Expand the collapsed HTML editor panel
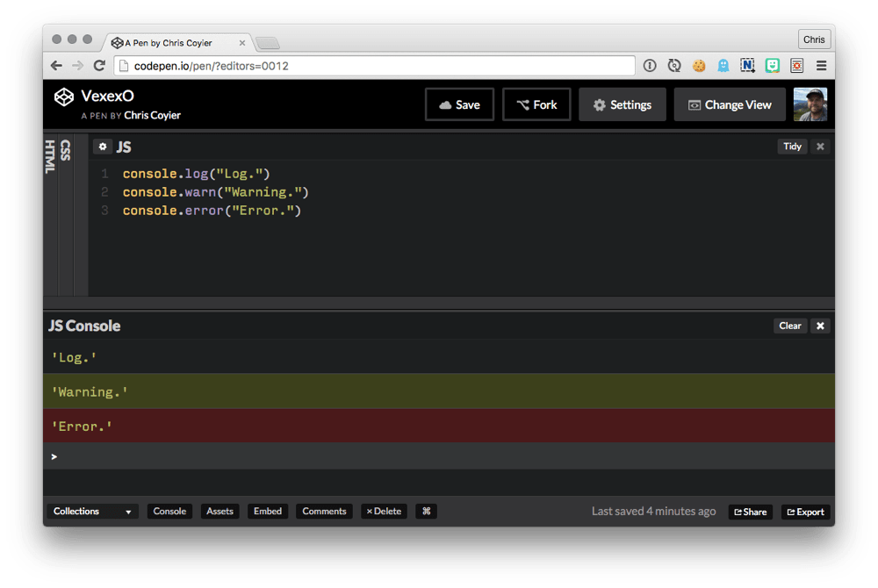Screen dimensions: 878x588 click(49, 156)
